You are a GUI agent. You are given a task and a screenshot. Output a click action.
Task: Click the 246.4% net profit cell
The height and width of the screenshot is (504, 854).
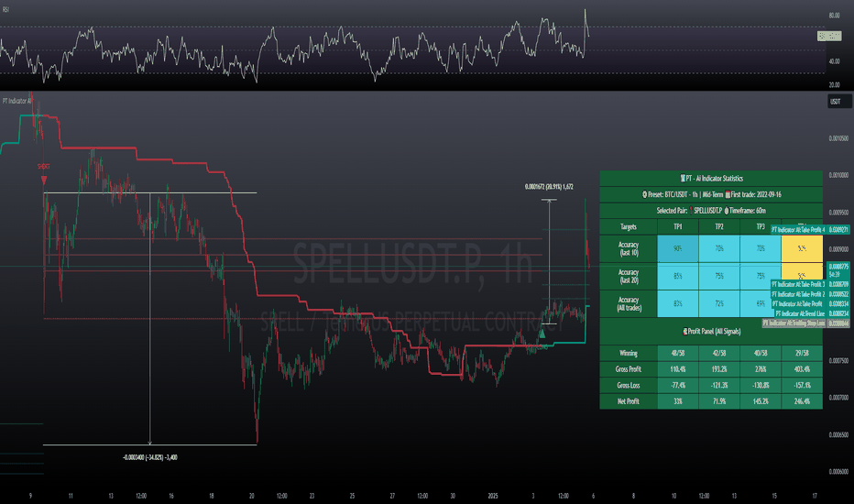pos(802,401)
